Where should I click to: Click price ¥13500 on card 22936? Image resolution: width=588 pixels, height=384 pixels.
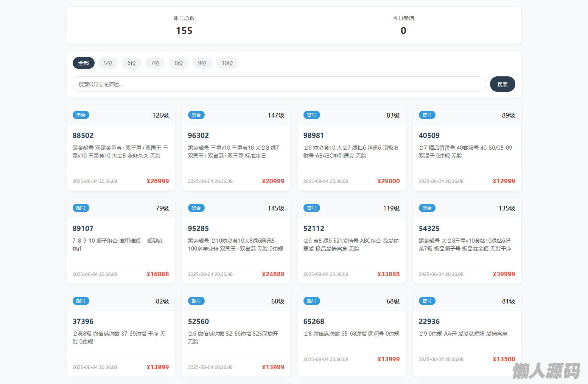coord(504,359)
